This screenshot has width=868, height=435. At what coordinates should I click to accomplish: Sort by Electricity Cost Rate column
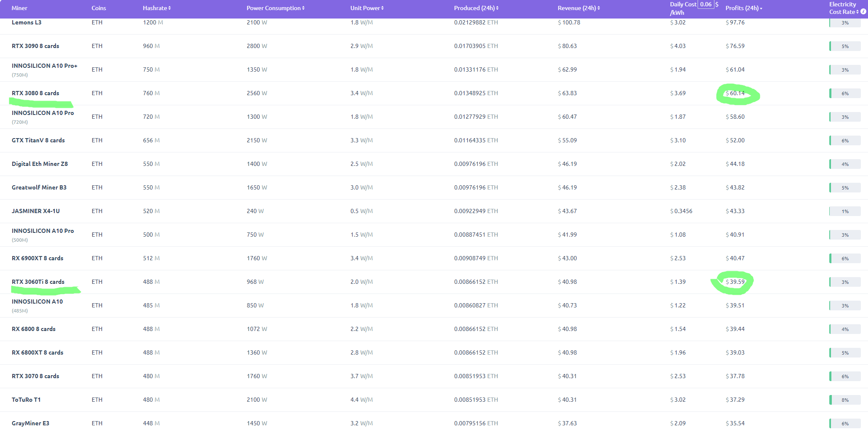coord(857,12)
